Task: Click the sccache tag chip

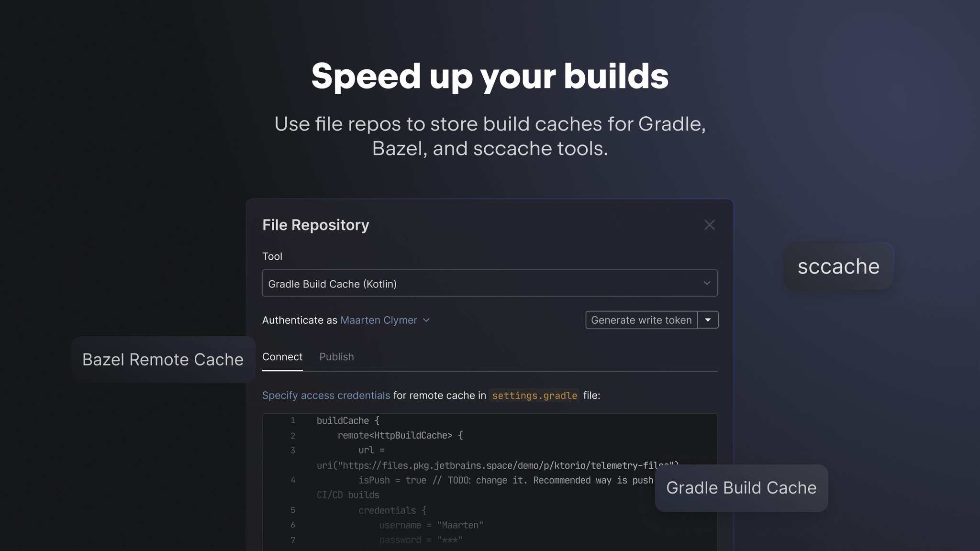Action: (x=838, y=266)
